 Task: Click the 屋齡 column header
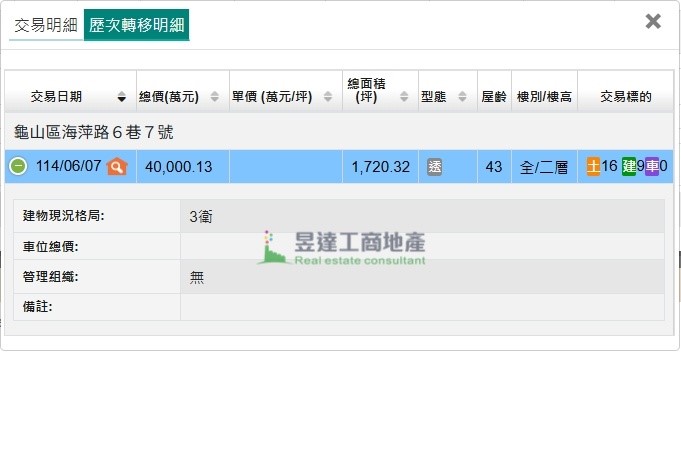493,97
